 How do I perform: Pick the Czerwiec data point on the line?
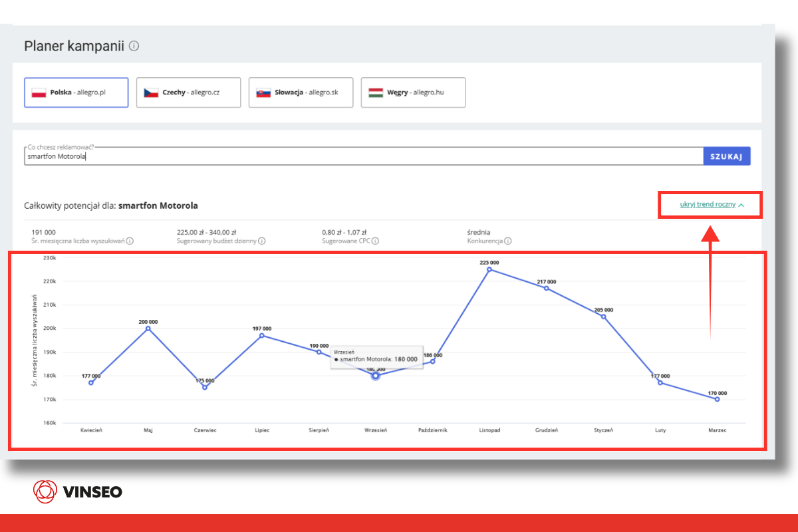(205, 387)
